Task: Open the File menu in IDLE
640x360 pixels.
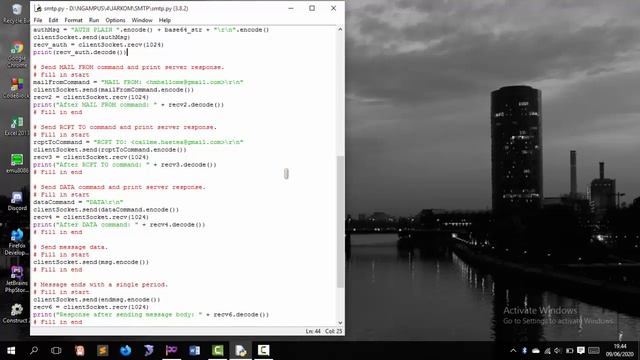Action: click(x=38, y=20)
